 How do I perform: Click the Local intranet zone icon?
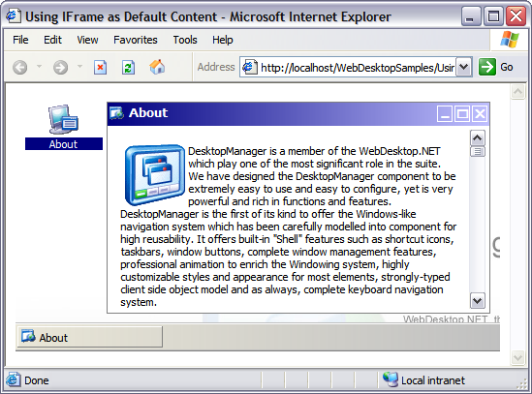coord(391,379)
